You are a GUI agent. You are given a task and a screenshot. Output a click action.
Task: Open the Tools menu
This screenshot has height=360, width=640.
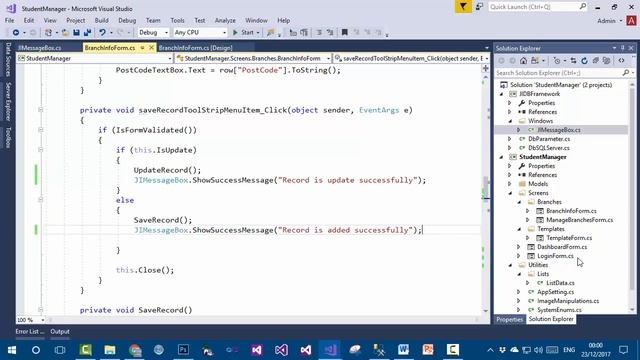[177, 20]
